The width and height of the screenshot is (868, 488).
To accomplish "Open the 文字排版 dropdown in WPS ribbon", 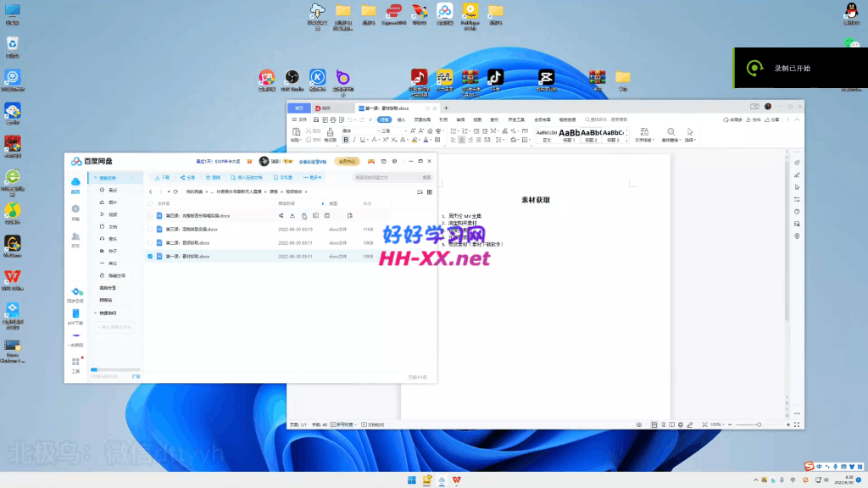I will 644,135.
